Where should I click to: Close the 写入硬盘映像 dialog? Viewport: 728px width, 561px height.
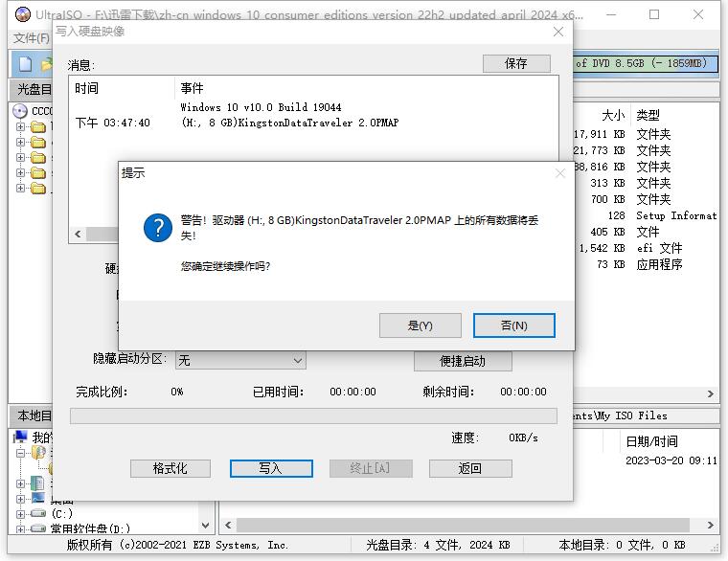pyautogui.click(x=558, y=32)
